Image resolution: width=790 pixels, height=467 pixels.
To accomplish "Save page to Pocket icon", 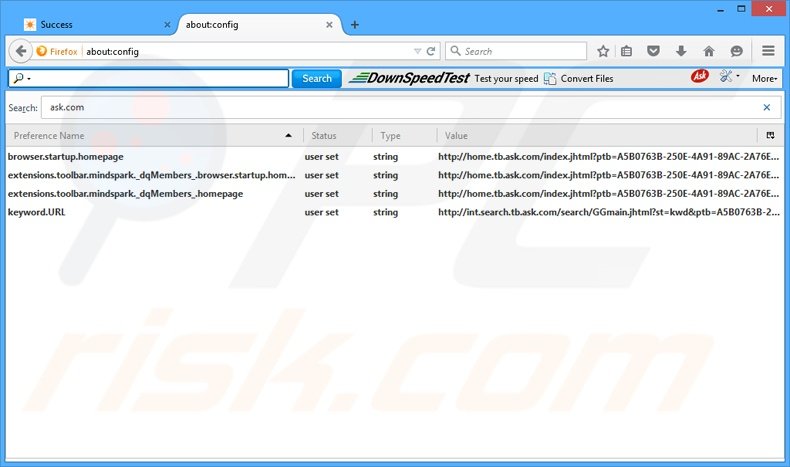I will [653, 51].
